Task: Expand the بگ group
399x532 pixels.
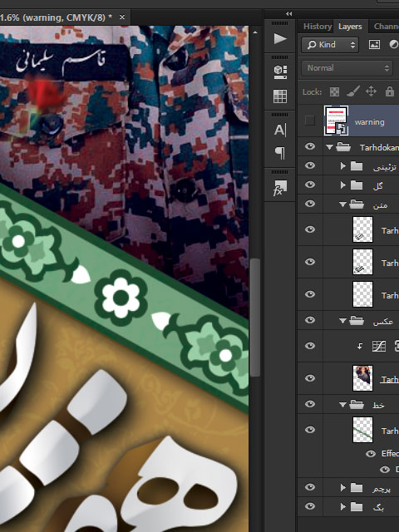Action: [x=343, y=506]
